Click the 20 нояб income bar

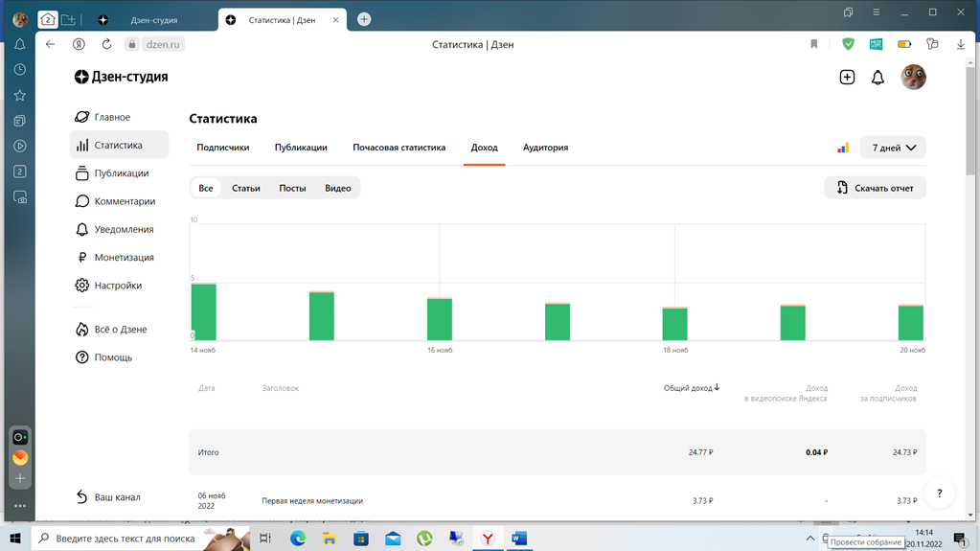click(x=911, y=323)
